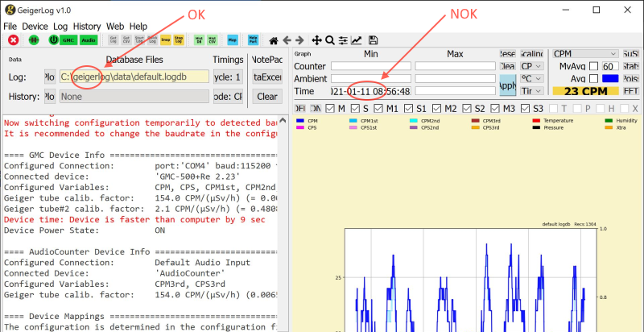Click the NotePad vertical scrollbar up arrow
This screenshot has height=332, width=644.
(283, 121)
